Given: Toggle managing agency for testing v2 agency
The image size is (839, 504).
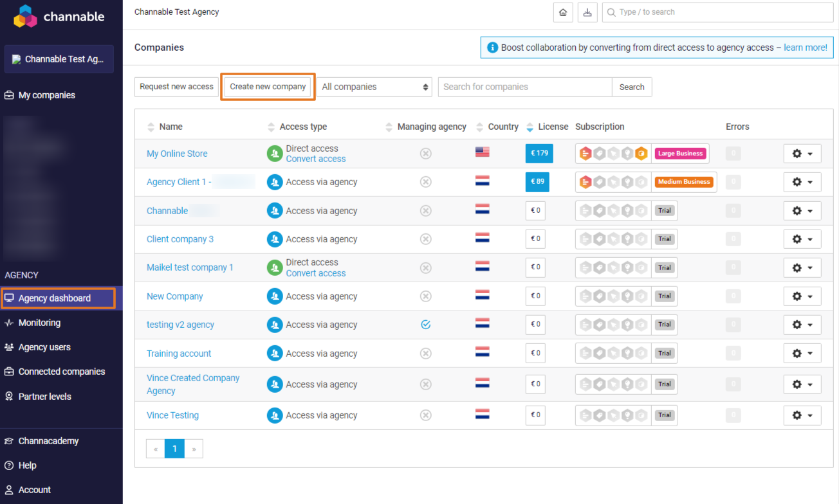Looking at the screenshot, I should coord(425,325).
